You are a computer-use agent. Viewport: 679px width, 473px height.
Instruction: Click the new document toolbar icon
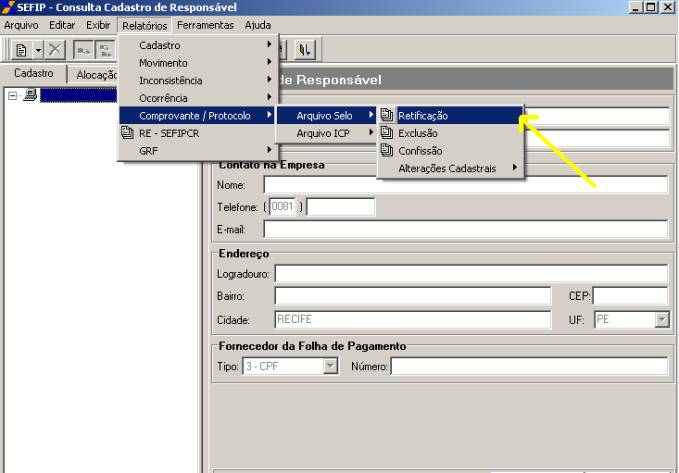click(x=21, y=49)
